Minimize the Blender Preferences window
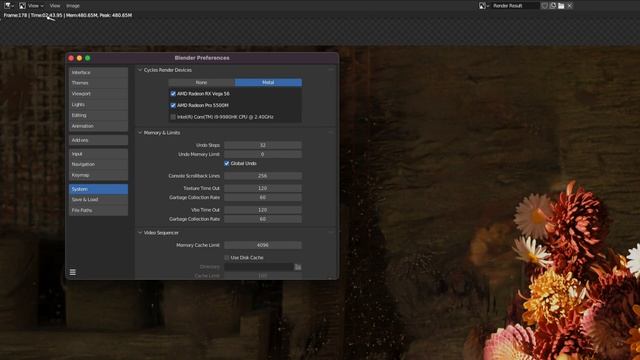This screenshot has width=640, height=360. (80, 58)
